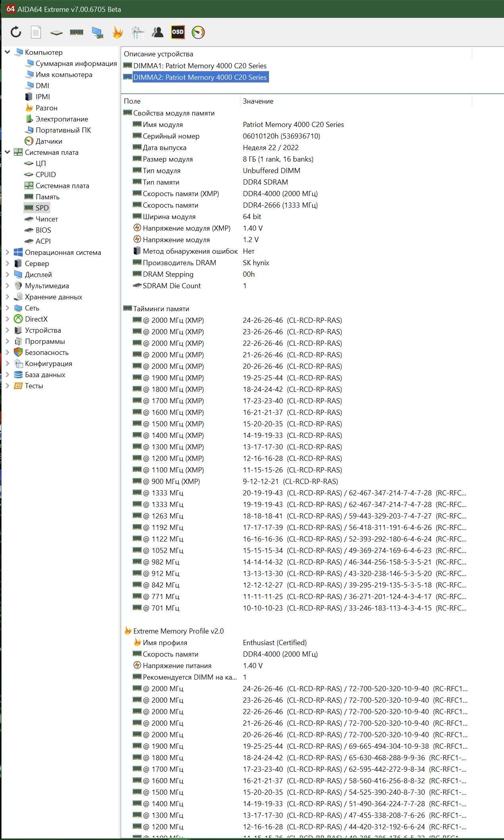This screenshot has height=840, width=504.
Task: Expand the Хранение данных tree node
Action: click(7, 297)
